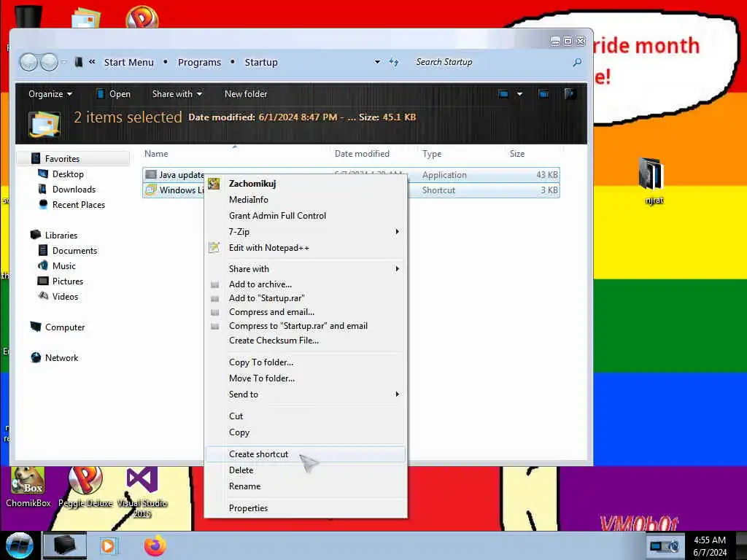Click the Type column header

click(432, 154)
